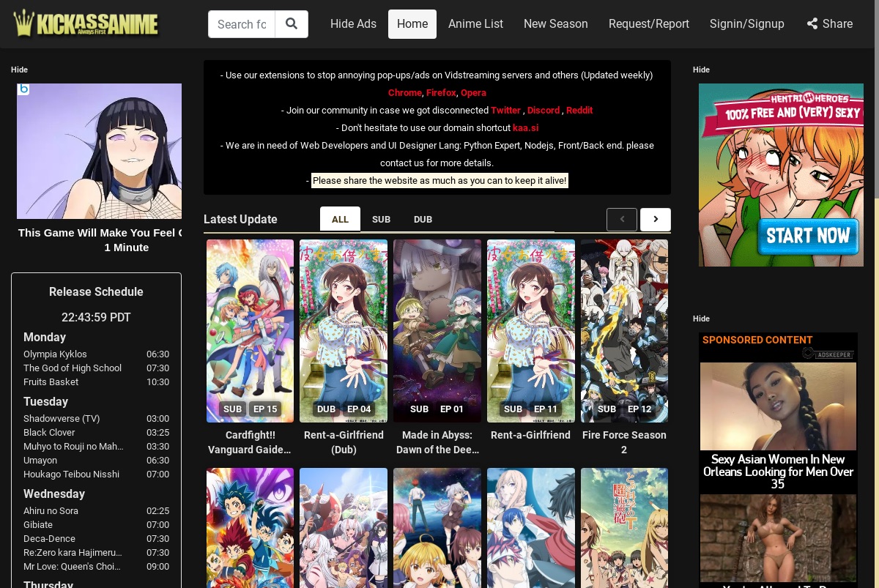Open the Discord community link
Image resolution: width=879 pixels, height=588 pixels.
point(544,111)
